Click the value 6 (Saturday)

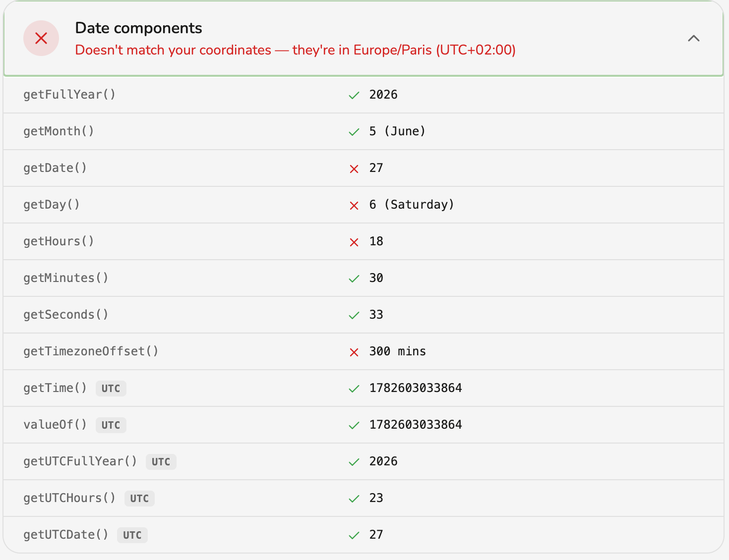pos(412,205)
